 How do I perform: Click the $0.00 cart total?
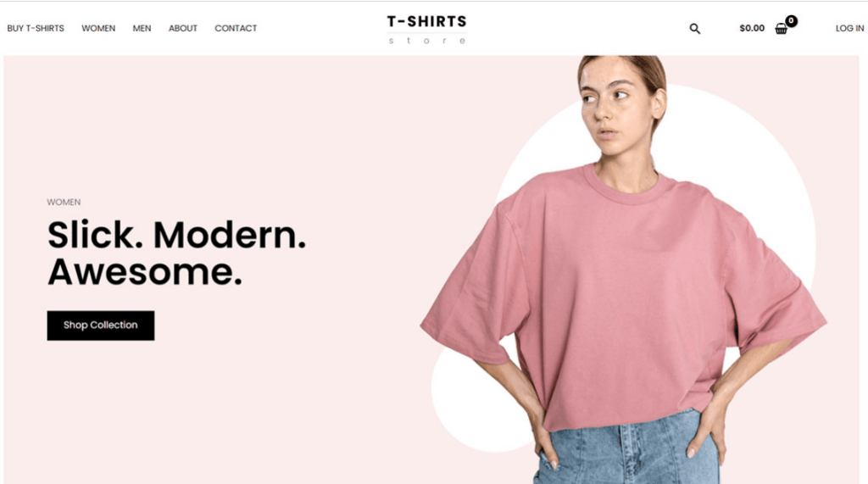point(752,28)
